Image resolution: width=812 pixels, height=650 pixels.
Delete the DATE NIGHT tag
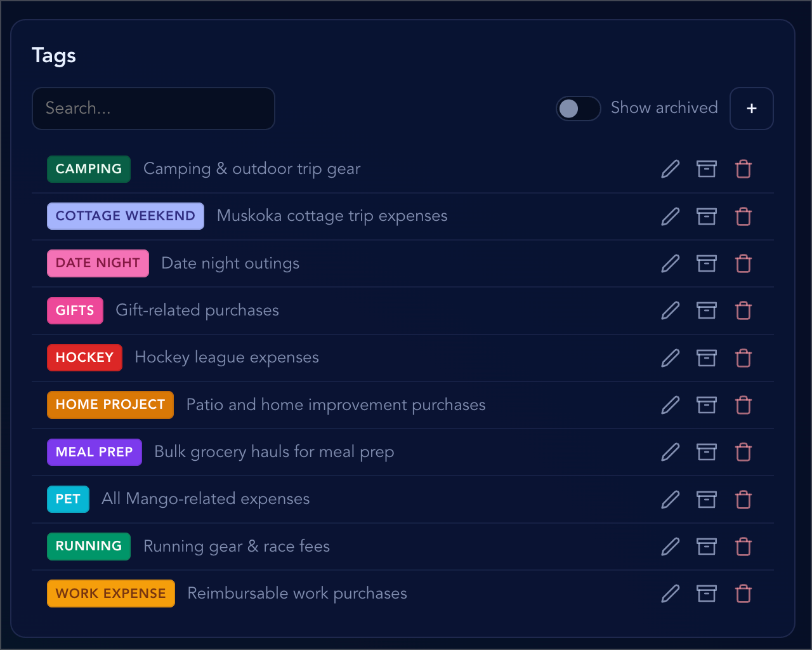click(x=743, y=263)
